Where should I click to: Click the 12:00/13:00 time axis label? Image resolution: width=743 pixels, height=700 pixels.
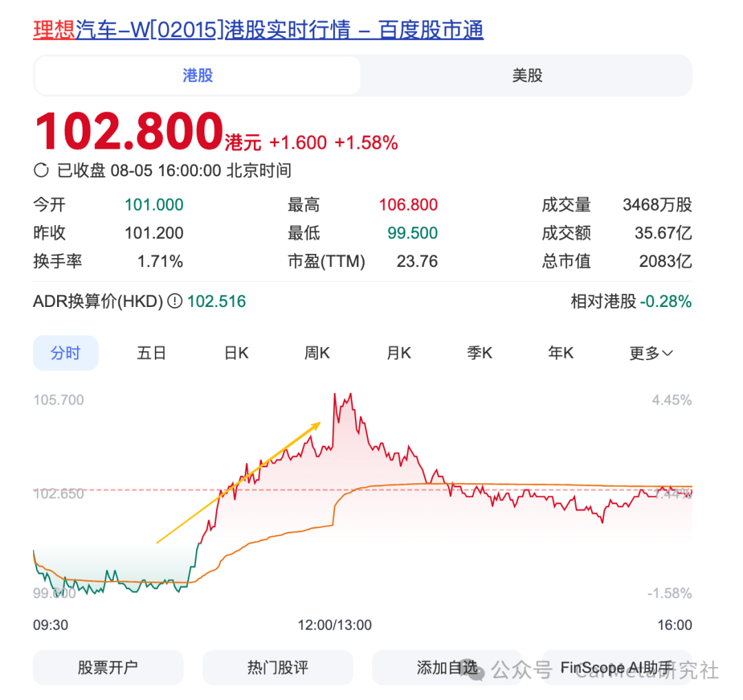[334, 625]
